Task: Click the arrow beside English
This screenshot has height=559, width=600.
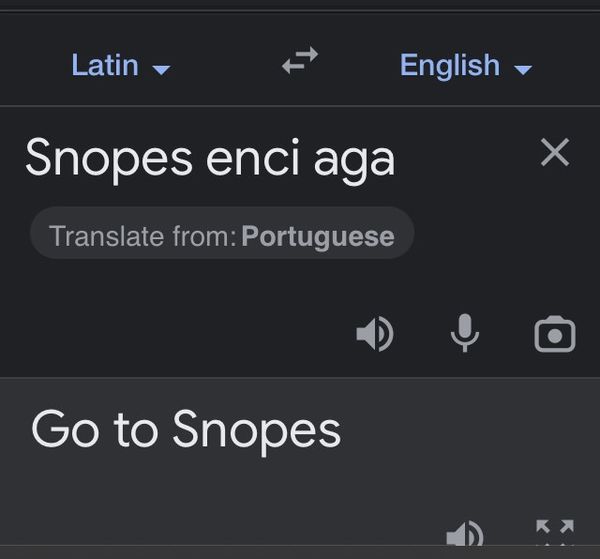Action: (x=523, y=70)
